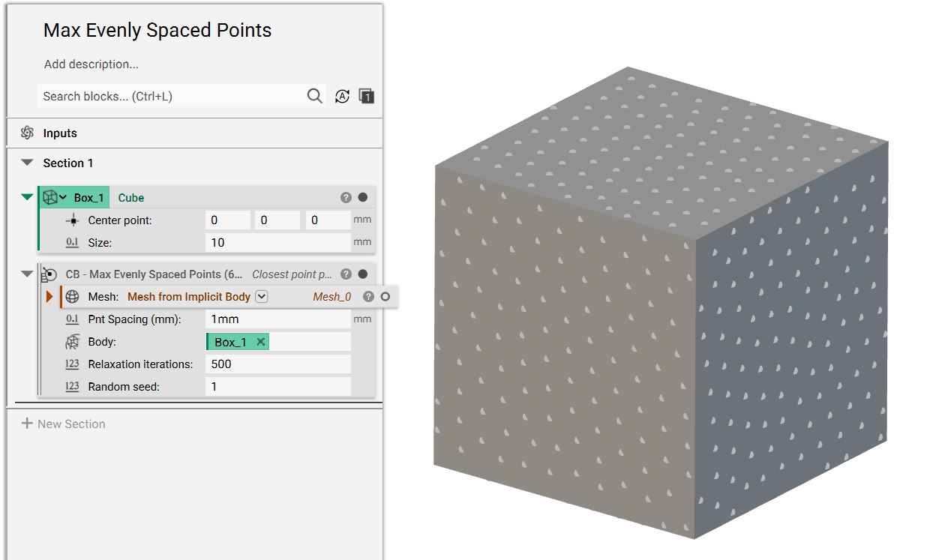Click the Size 0.1 scalar icon

(72, 243)
